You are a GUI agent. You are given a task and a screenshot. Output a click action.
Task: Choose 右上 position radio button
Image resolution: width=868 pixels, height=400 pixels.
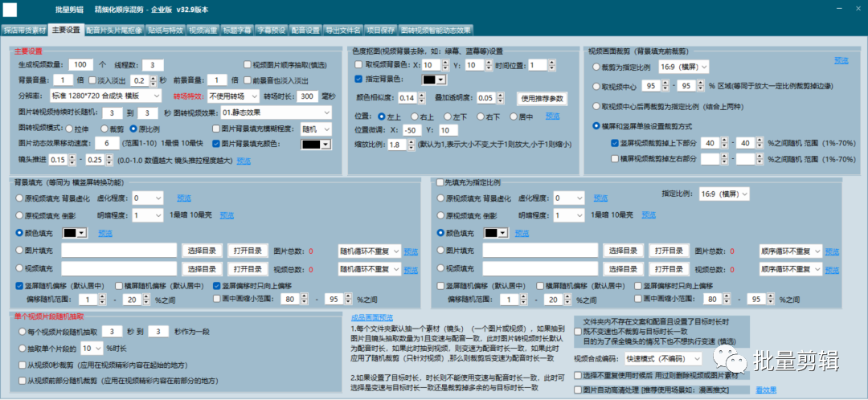415,116
